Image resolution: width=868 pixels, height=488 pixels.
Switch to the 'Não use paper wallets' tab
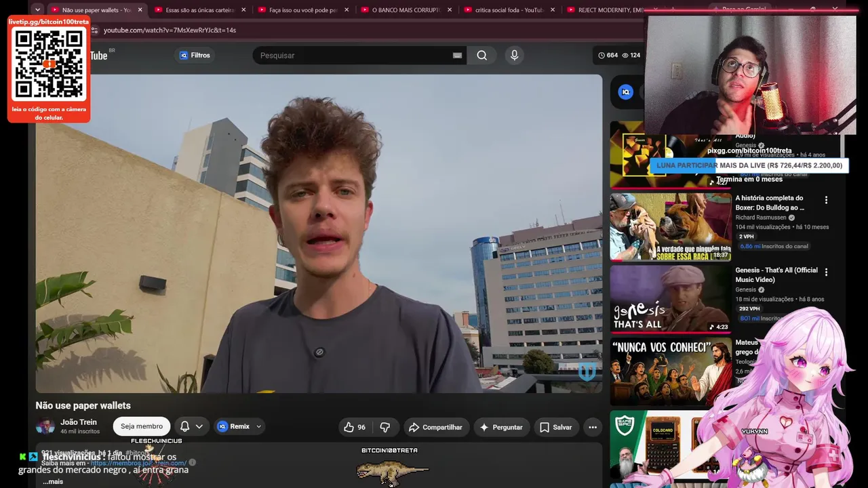tap(96, 10)
